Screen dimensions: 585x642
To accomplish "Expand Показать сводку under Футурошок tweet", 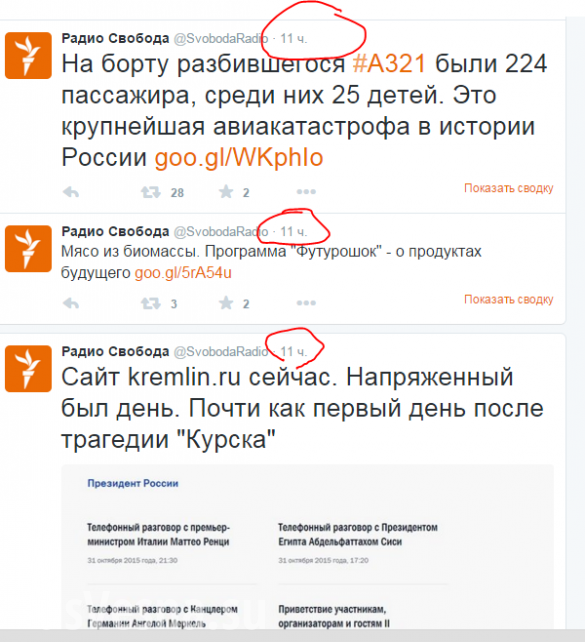I will pos(508,299).
